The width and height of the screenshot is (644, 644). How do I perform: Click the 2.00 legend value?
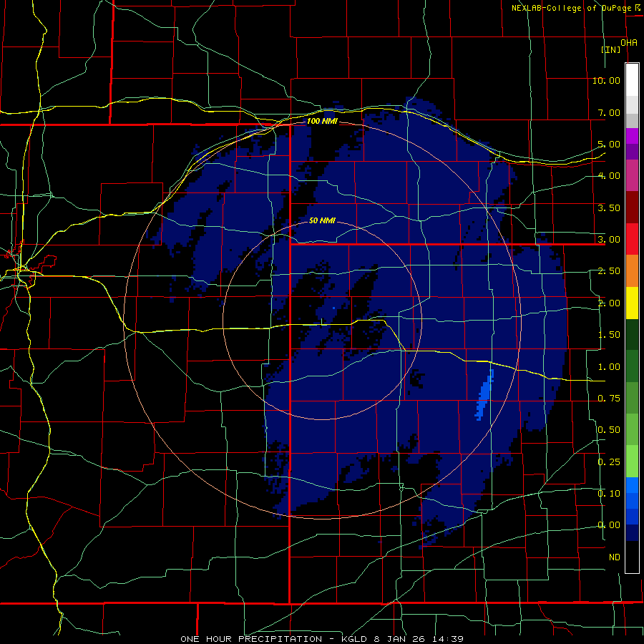click(x=609, y=303)
